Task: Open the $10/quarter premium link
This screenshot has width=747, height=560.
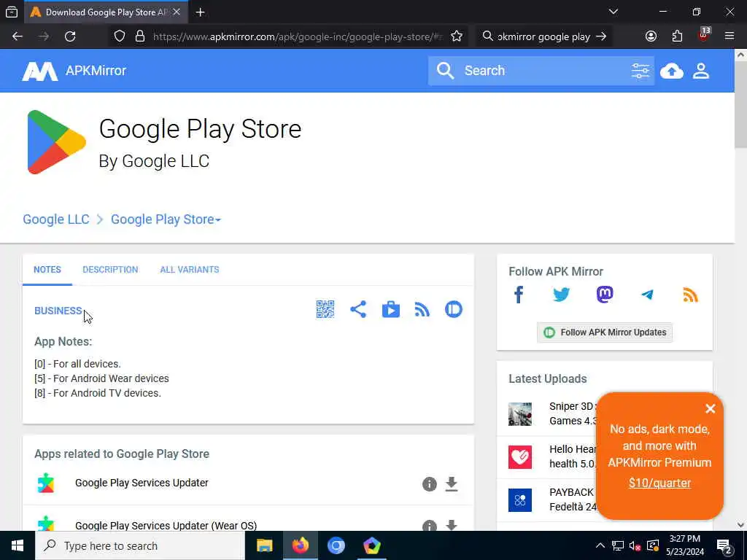Action: [x=659, y=483]
